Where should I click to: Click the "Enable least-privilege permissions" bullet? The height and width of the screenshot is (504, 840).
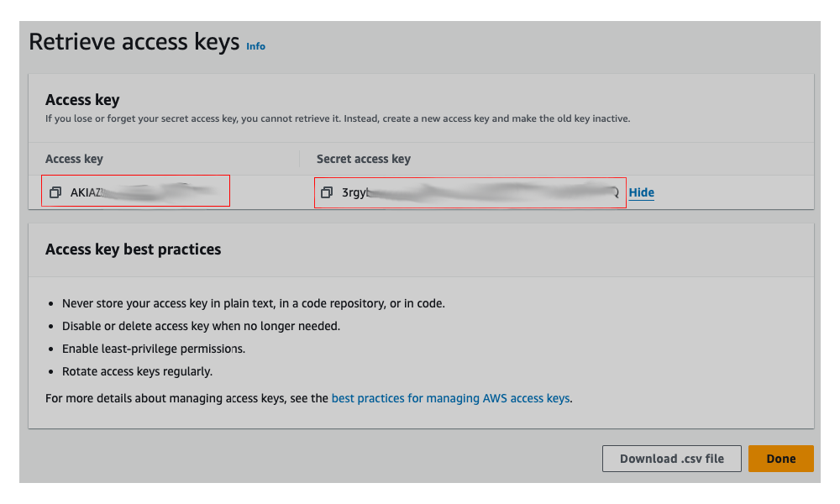point(154,349)
